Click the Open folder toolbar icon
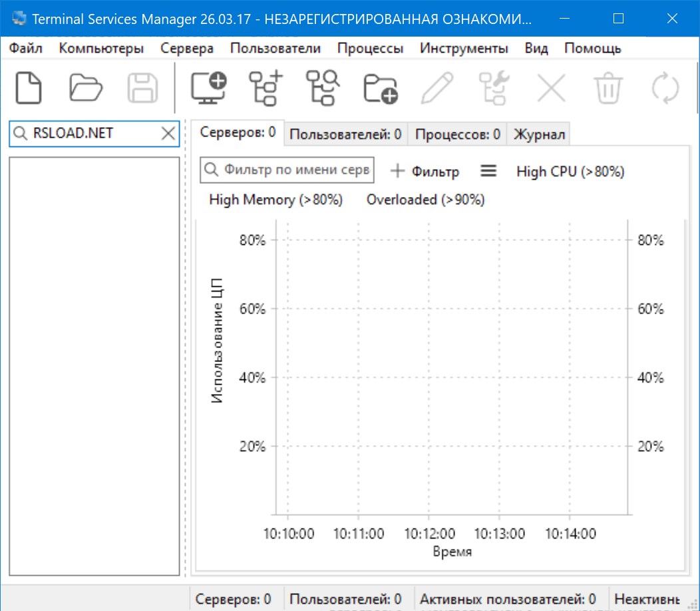This screenshot has width=700, height=611. click(x=86, y=88)
